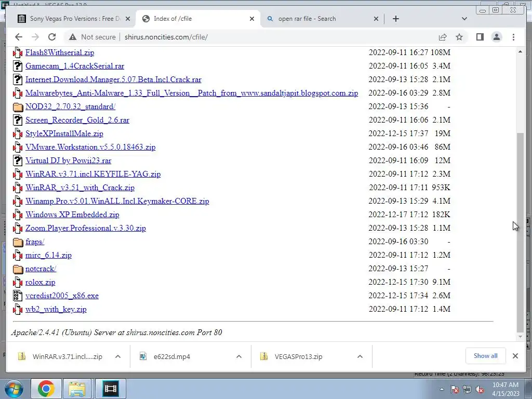Click the network tray icon
532x399 pixels.
coord(467,390)
